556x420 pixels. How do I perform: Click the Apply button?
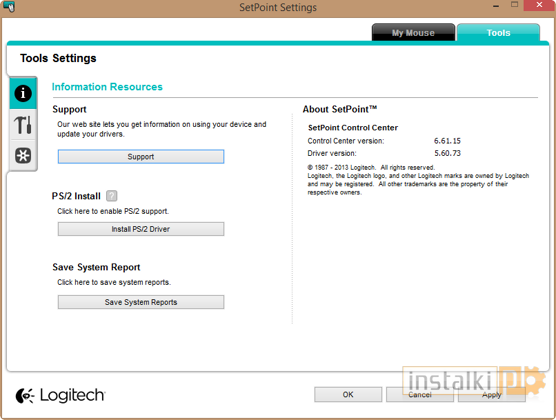491,394
